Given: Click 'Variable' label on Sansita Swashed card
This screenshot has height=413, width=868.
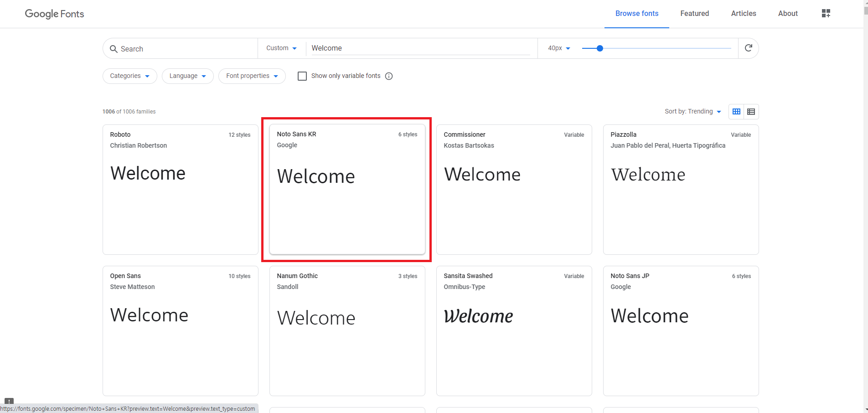Looking at the screenshot, I should (574, 276).
